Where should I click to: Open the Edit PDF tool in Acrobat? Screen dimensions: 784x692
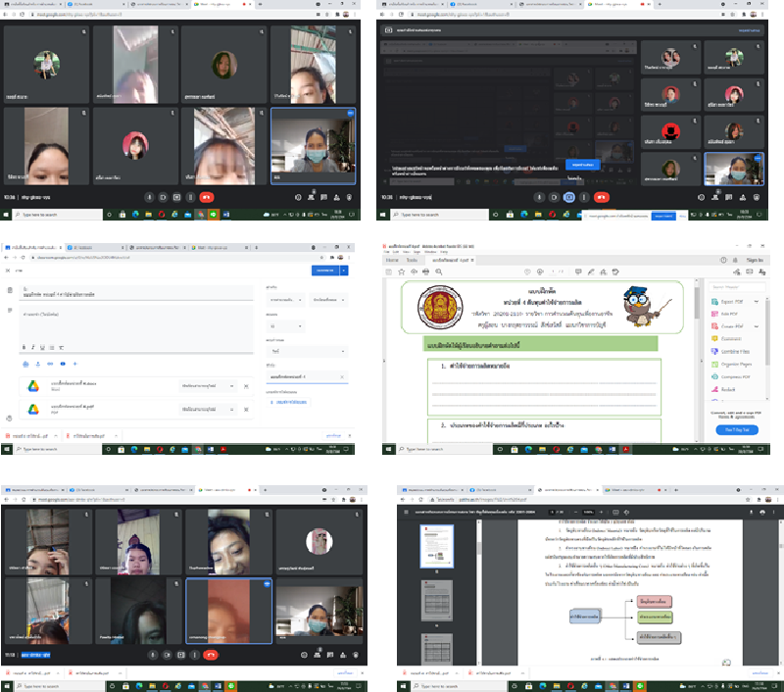[727, 312]
